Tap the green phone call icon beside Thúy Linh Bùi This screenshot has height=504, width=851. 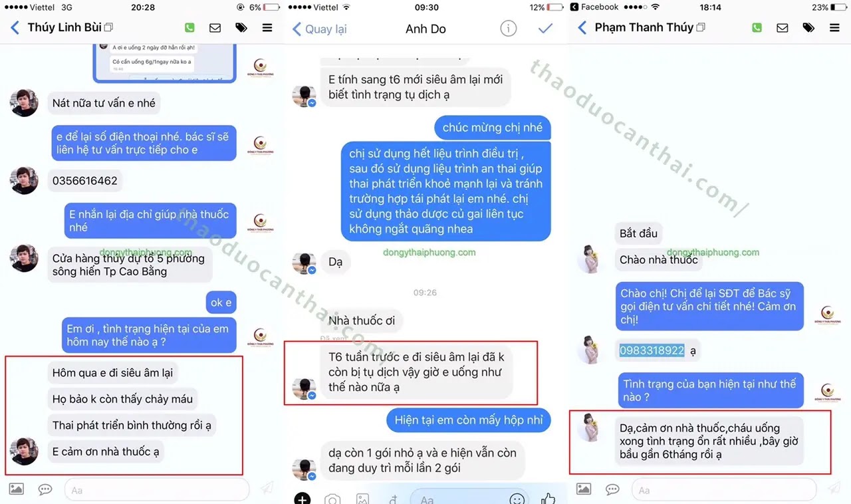(189, 28)
